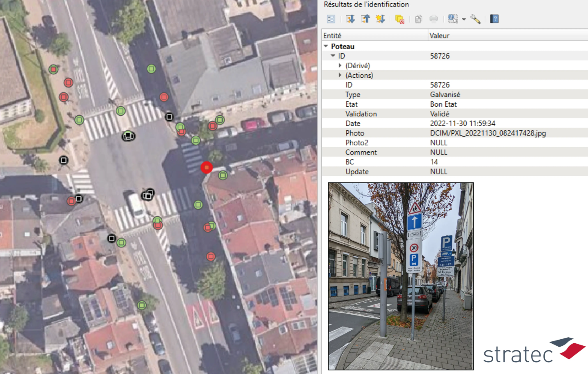This screenshot has height=374, width=588.
Task: Click the Entité column header
Action: click(x=374, y=36)
